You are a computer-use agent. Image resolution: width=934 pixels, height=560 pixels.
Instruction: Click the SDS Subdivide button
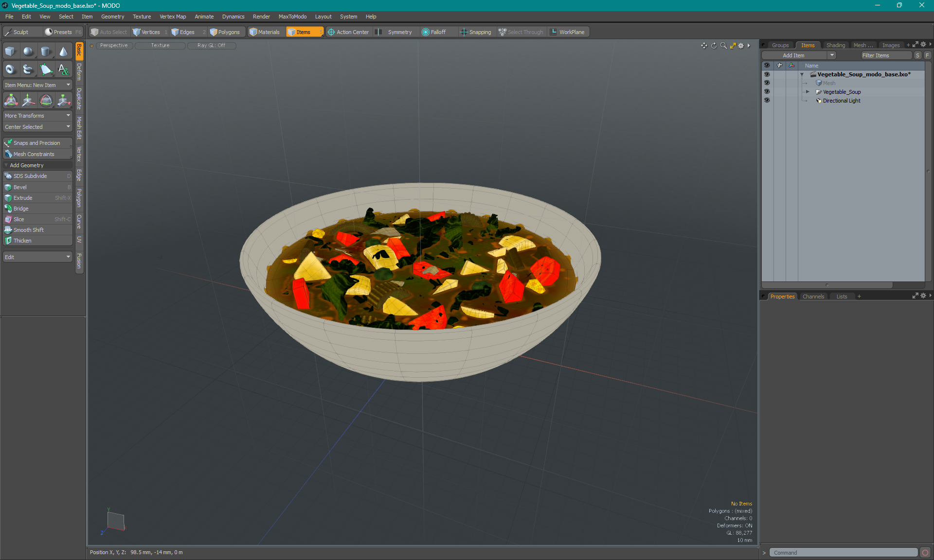(37, 176)
